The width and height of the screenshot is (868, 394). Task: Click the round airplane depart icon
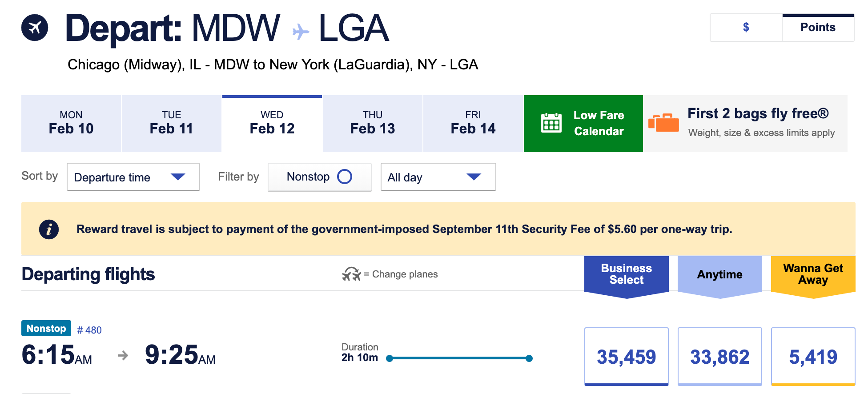35,28
